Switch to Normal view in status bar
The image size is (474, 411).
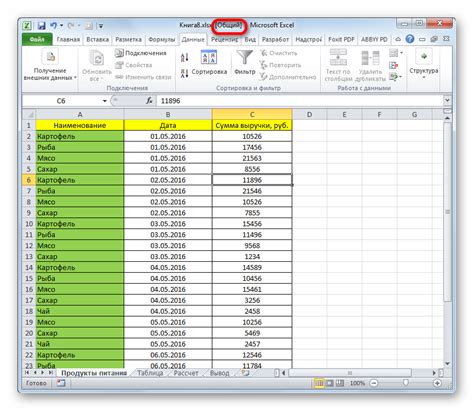tap(319, 383)
